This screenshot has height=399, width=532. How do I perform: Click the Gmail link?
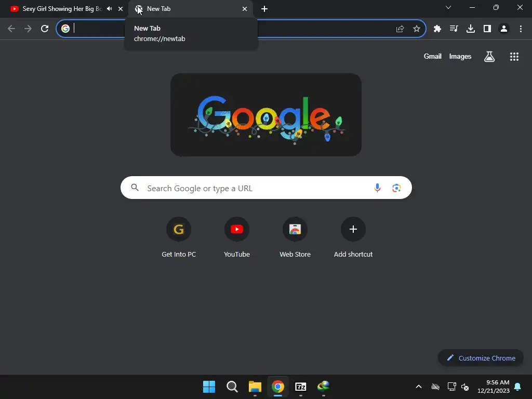pyautogui.click(x=433, y=56)
